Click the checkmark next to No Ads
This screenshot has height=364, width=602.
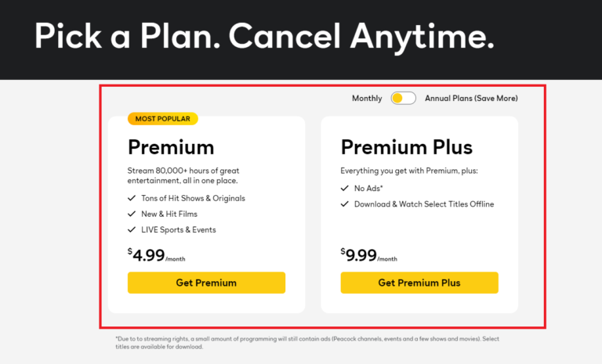click(x=345, y=189)
